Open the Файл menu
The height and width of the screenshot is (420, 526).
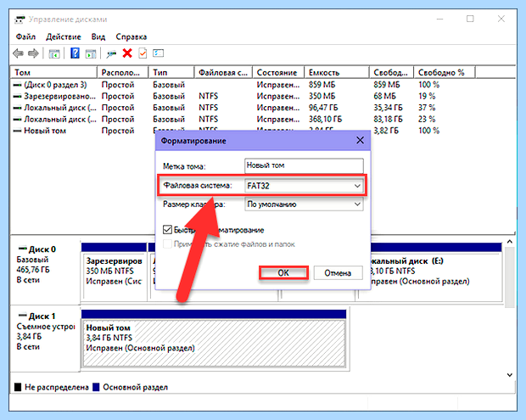[25, 36]
